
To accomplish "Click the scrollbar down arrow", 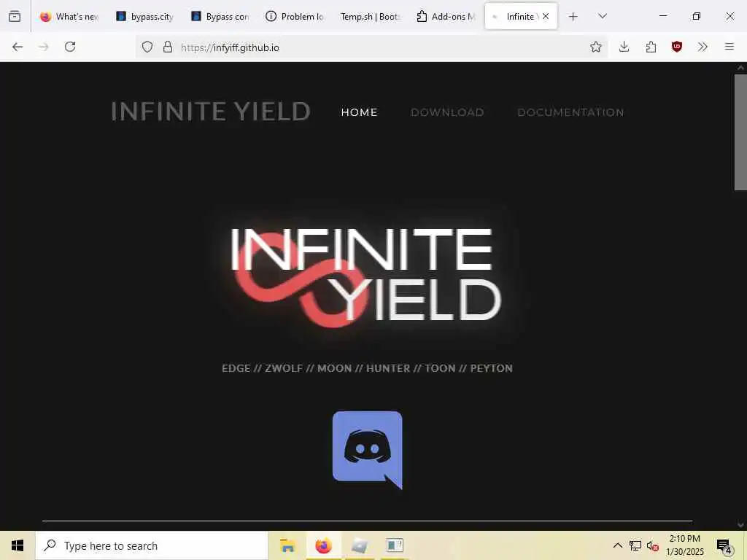I will coord(740,525).
